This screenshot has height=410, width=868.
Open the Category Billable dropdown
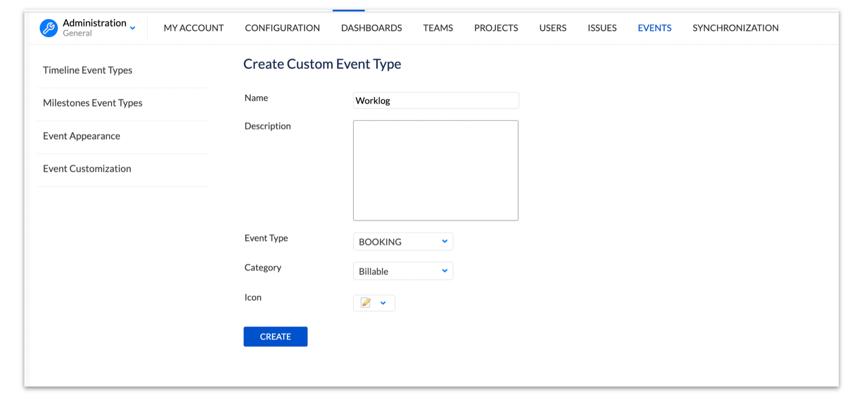(403, 271)
